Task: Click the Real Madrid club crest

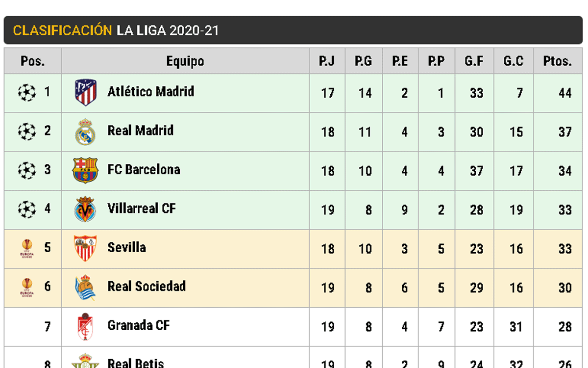Action: (x=85, y=131)
